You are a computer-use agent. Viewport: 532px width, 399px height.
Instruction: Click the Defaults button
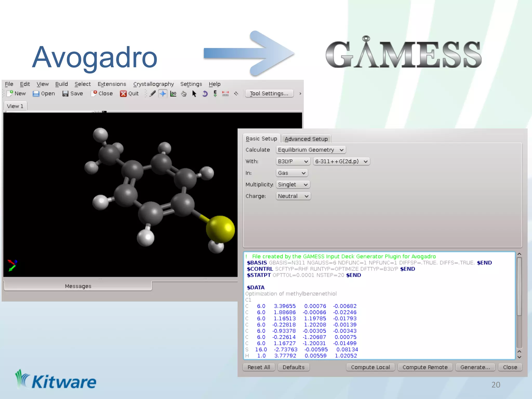coord(294,367)
